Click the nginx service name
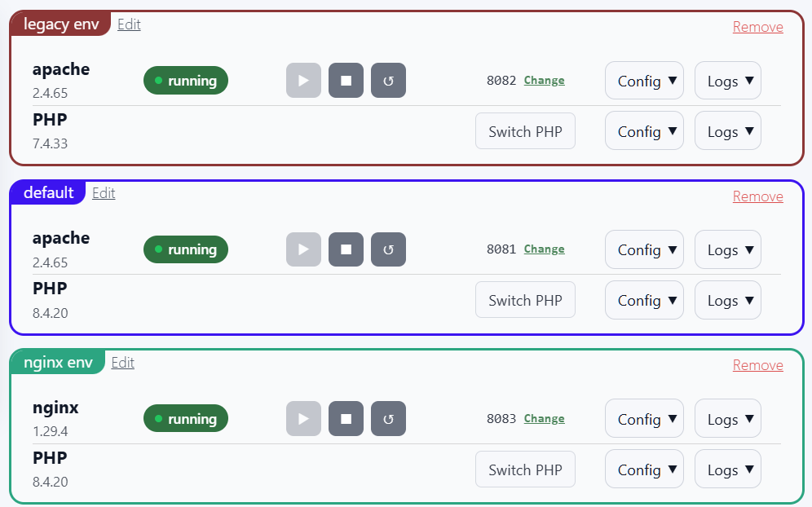The width and height of the screenshot is (812, 507). click(x=55, y=408)
